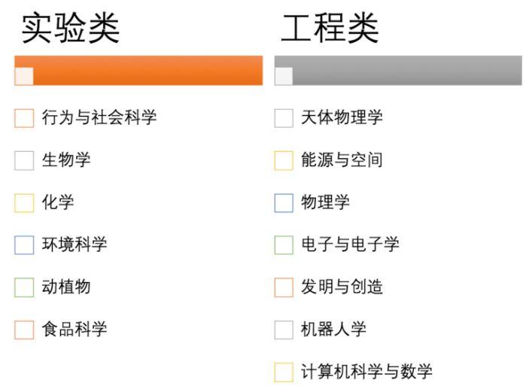The width and height of the screenshot is (532, 392).
Task: Enable the 环境科学 checkbox
Action: point(24,245)
